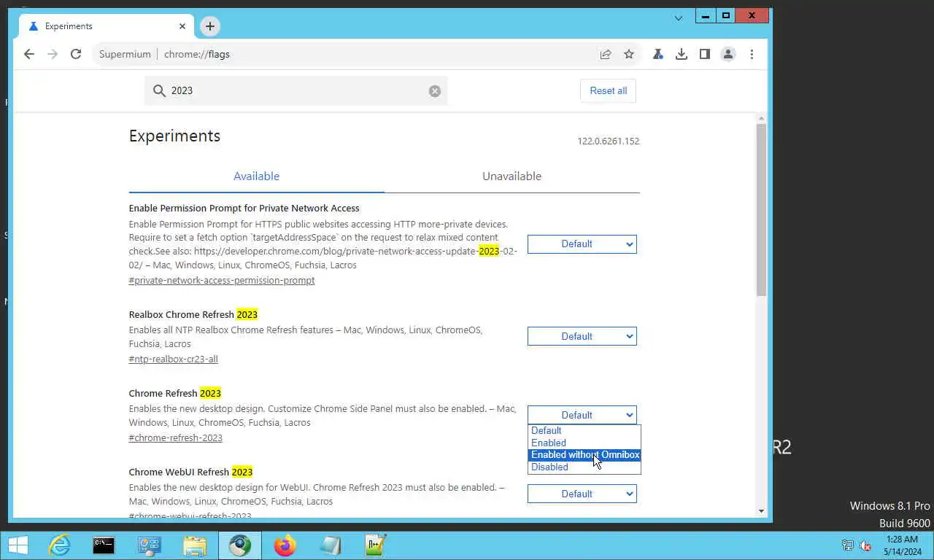Open the notebook-like taskbar app

point(331,545)
